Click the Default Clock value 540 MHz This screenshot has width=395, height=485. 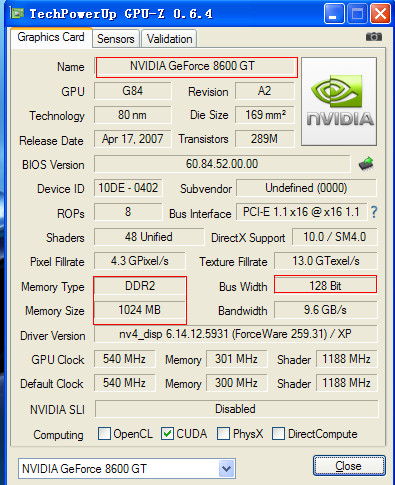pyautogui.click(x=124, y=383)
